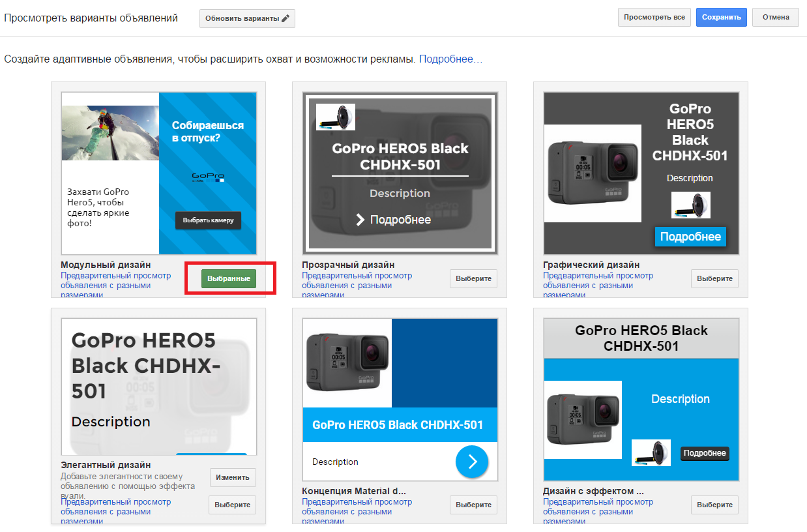Click the headline in the elegant design ad
Image resolution: width=807 pixels, height=532 pixels.
[146, 366]
